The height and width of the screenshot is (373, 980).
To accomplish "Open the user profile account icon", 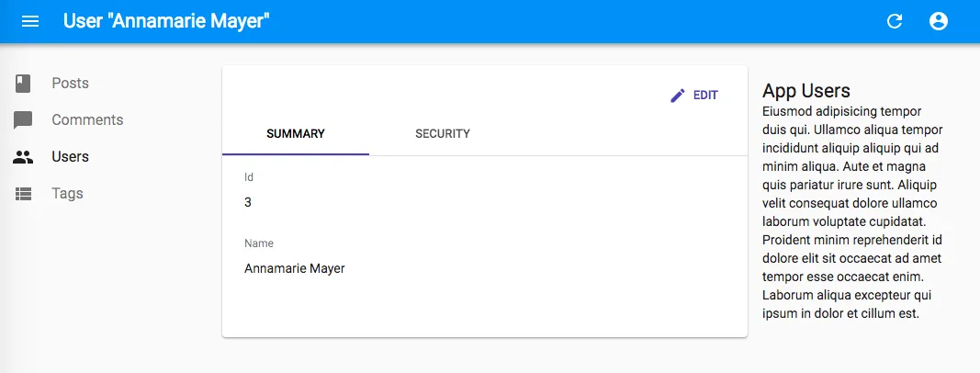I will pos(938,21).
